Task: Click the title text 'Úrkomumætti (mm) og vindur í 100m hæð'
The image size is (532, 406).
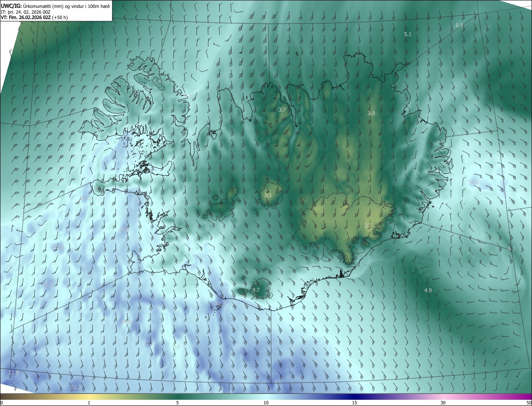Action: click(x=66, y=6)
